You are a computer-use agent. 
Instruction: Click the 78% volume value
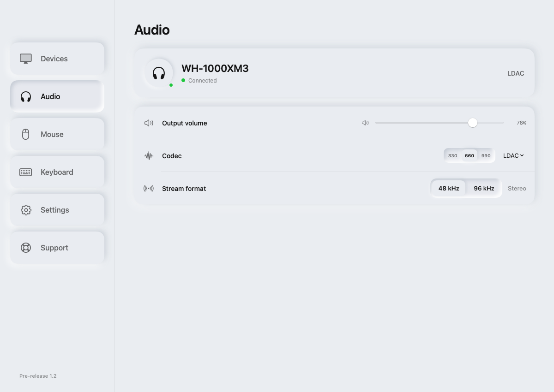(521, 123)
